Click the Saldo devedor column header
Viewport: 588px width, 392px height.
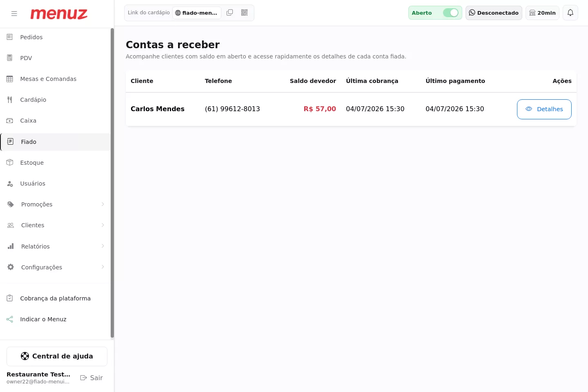pos(313,81)
